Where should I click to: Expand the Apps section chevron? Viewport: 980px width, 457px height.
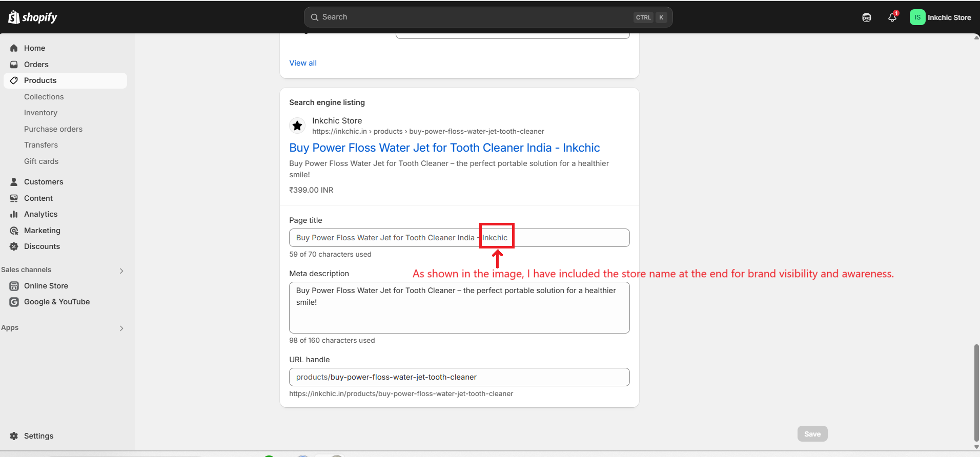(x=121, y=328)
